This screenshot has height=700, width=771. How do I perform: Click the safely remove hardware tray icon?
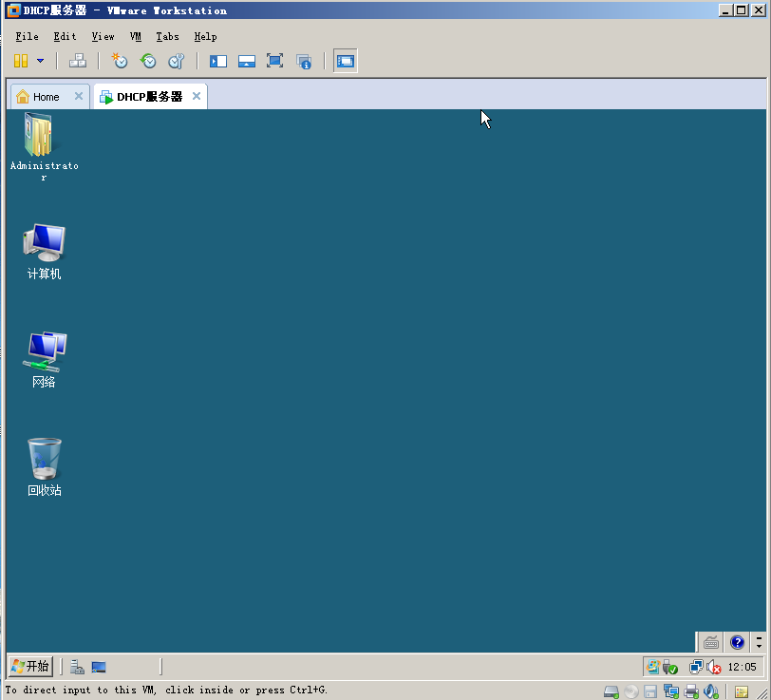[669, 667]
